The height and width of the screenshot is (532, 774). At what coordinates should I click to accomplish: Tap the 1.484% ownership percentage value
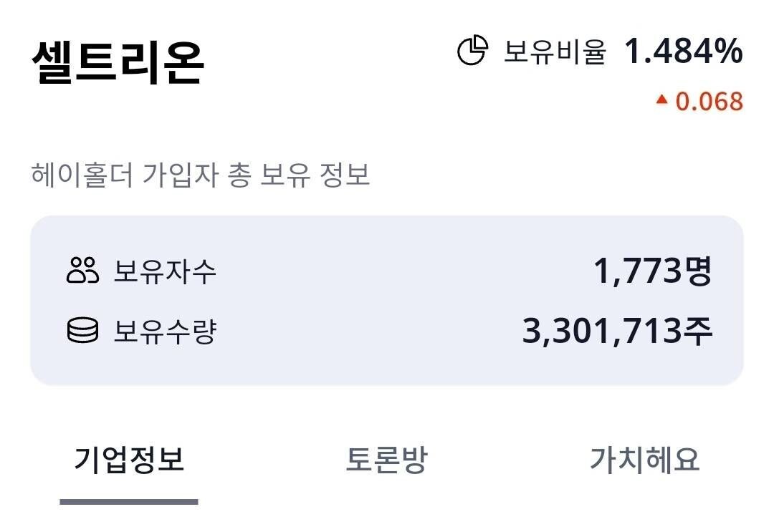tap(684, 50)
